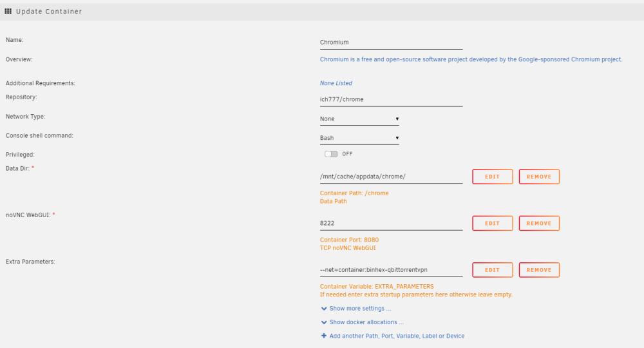The width and height of the screenshot is (644, 348).
Task: Click the Data Path description text
Action: click(x=333, y=201)
